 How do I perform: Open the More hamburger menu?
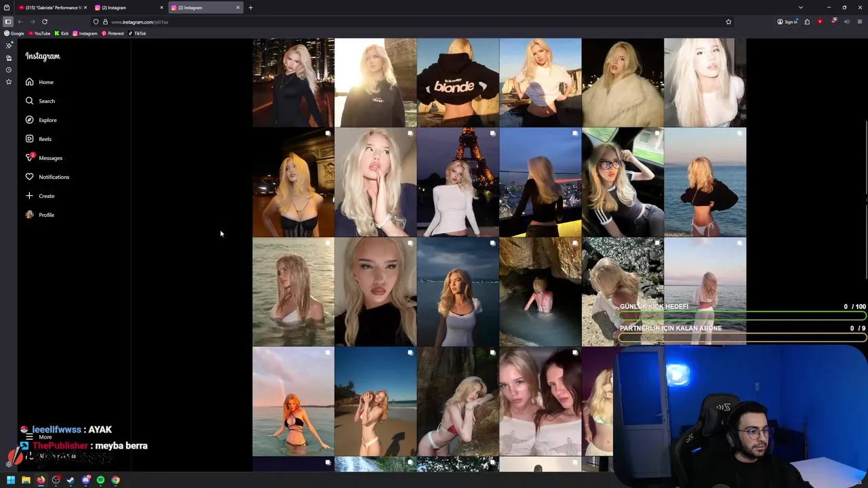click(x=29, y=437)
